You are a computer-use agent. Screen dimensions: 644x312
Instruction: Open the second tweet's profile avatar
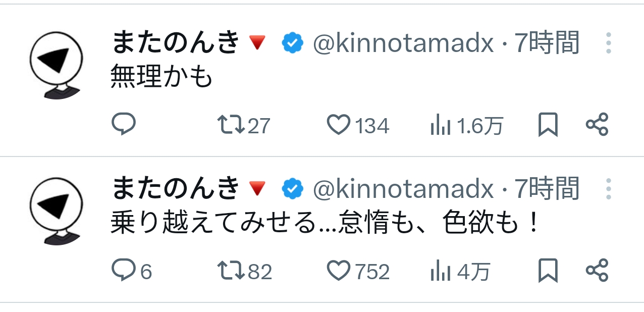pyautogui.click(x=57, y=211)
